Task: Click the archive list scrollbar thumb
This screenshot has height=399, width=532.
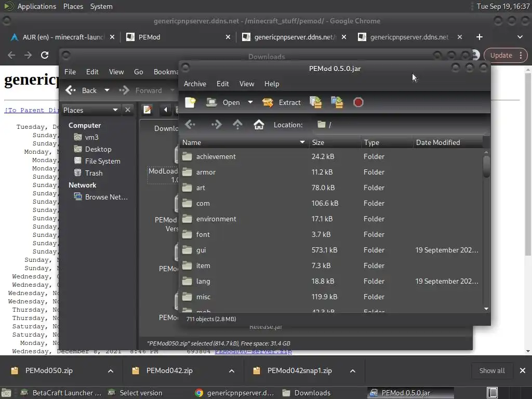Action: 486,166
